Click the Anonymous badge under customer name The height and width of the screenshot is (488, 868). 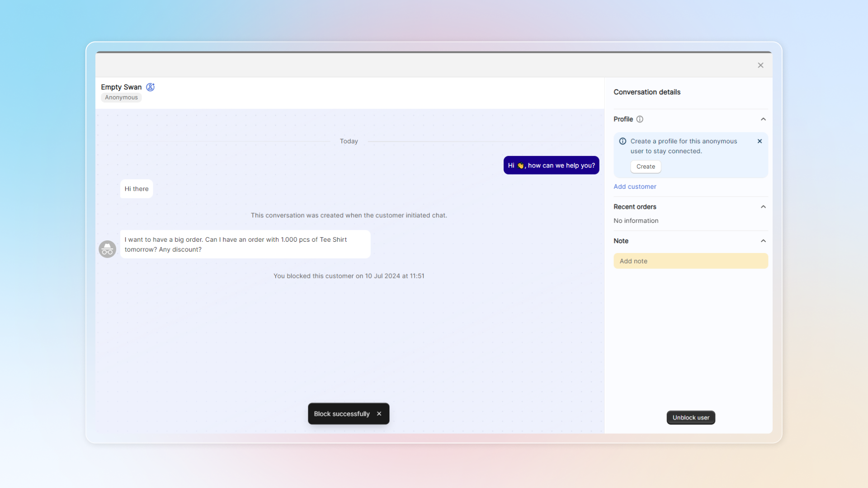tap(121, 98)
